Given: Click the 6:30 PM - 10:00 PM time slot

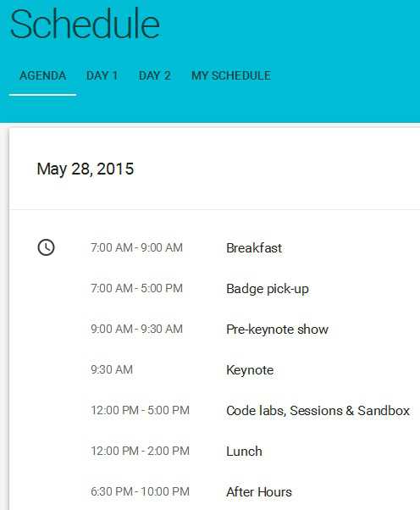Looking at the screenshot, I should coord(140,491).
